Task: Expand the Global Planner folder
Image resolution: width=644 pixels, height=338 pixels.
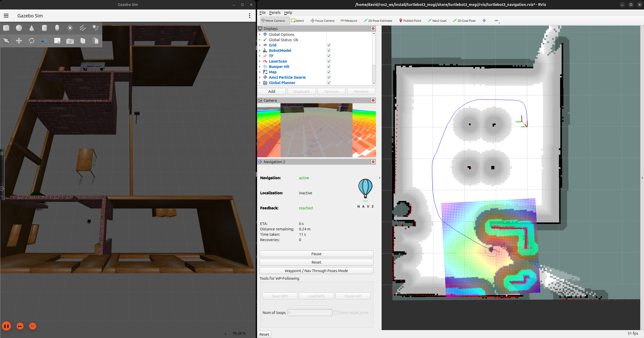Action: click(260, 83)
